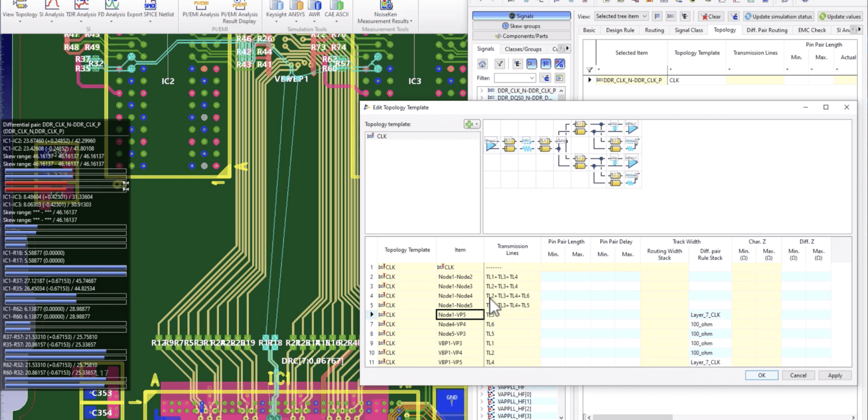This screenshot has height=420, width=868.
Task: Click the home icon in Signals panel
Action: [x=483, y=63]
